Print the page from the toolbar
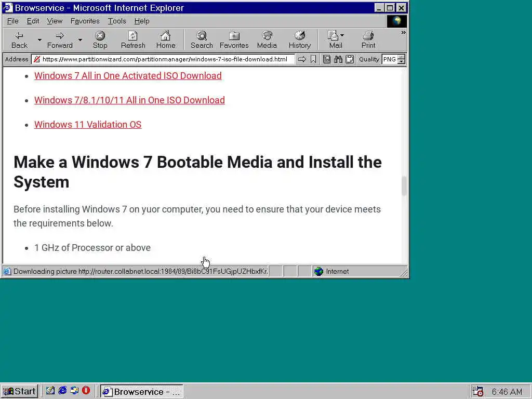Viewport: 532px width, 399px height. coord(368,40)
